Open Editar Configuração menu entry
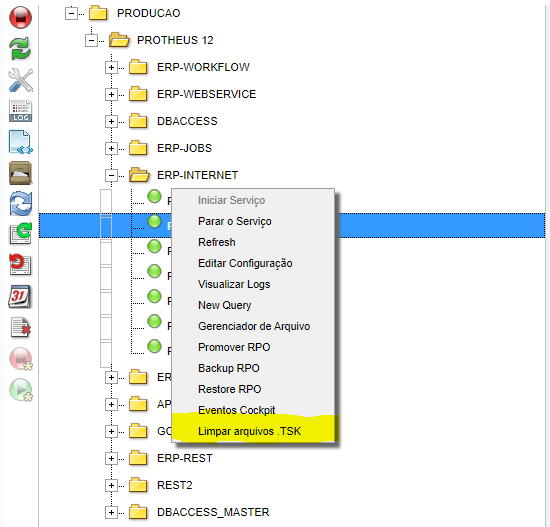Image resolution: width=550 pixels, height=527 pixels. (x=253, y=263)
